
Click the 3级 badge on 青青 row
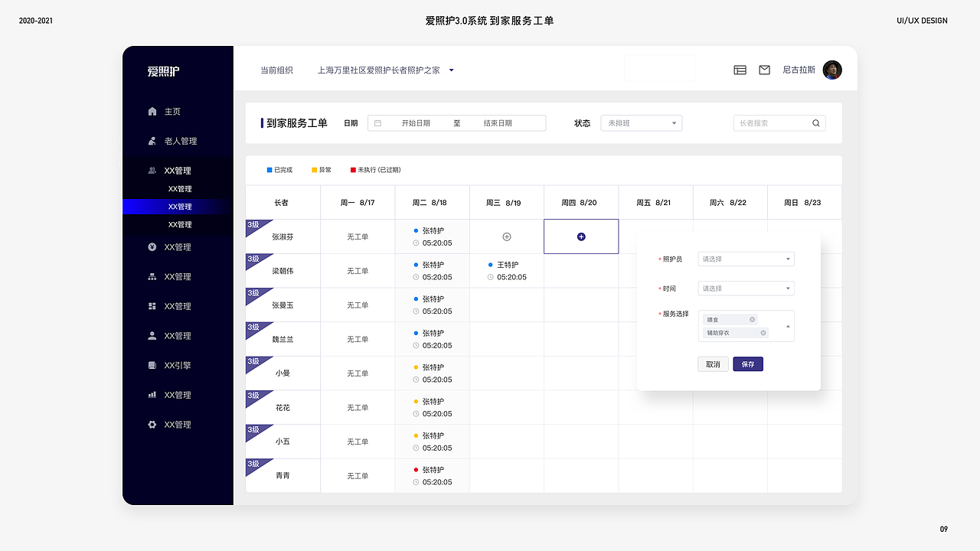256,466
